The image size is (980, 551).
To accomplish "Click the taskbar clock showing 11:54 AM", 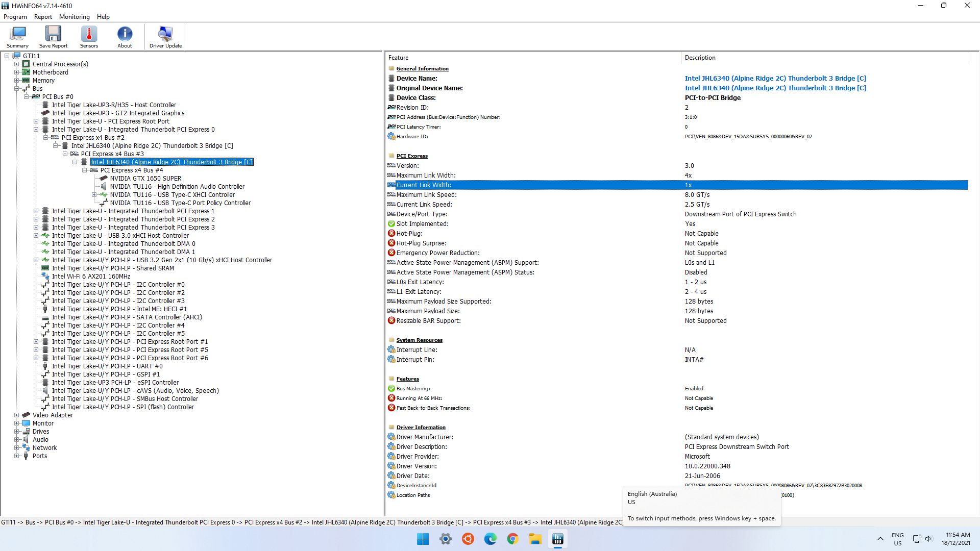I will pyautogui.click(x=955, y=539).
